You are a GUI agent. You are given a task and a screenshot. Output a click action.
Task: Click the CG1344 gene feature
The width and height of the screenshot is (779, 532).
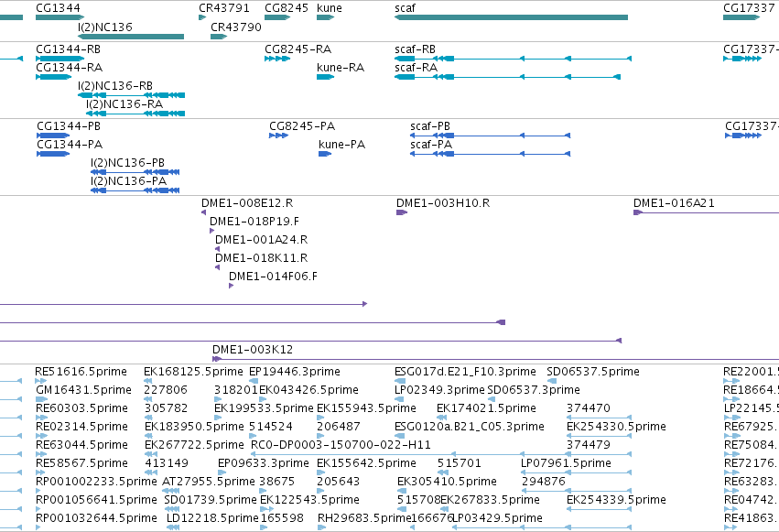[x=60, y=17]
